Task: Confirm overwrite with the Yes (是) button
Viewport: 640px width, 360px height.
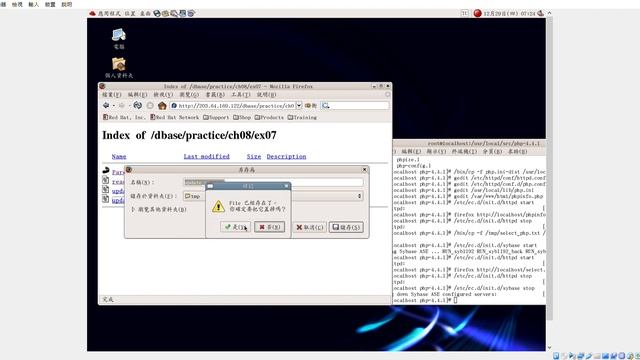Action: 236,227
